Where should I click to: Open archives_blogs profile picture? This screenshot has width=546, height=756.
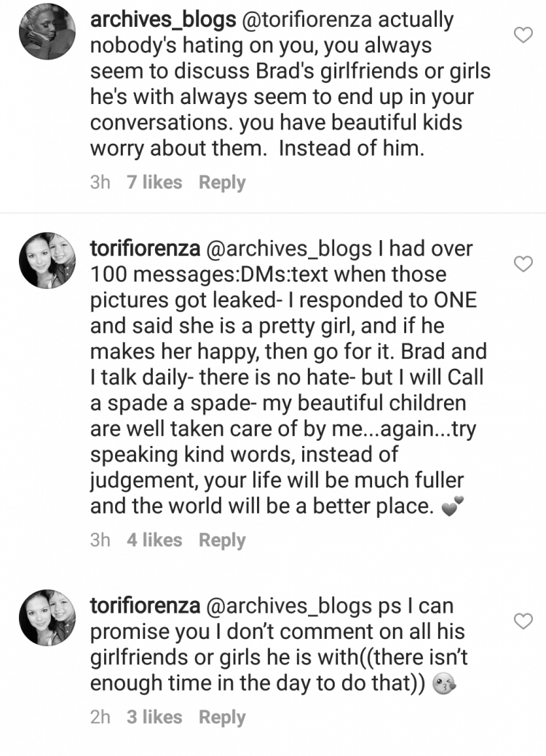tap(47, 31)
